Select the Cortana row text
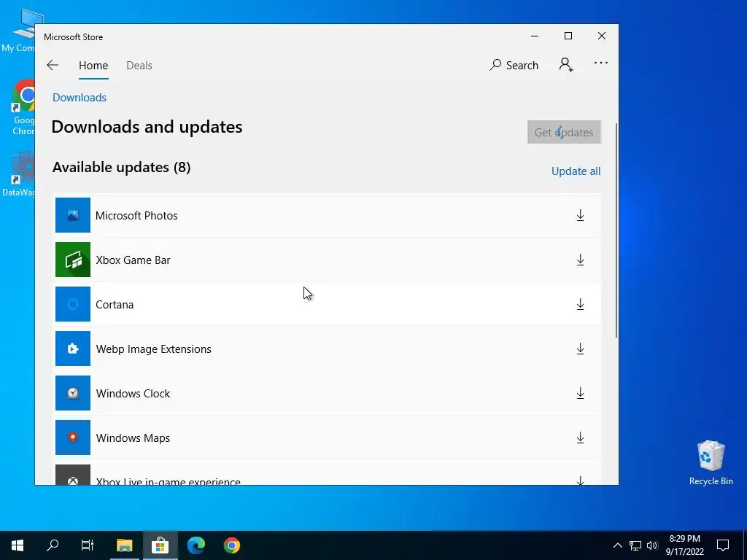Screen dimensions: 747x560 coord(115,305)
